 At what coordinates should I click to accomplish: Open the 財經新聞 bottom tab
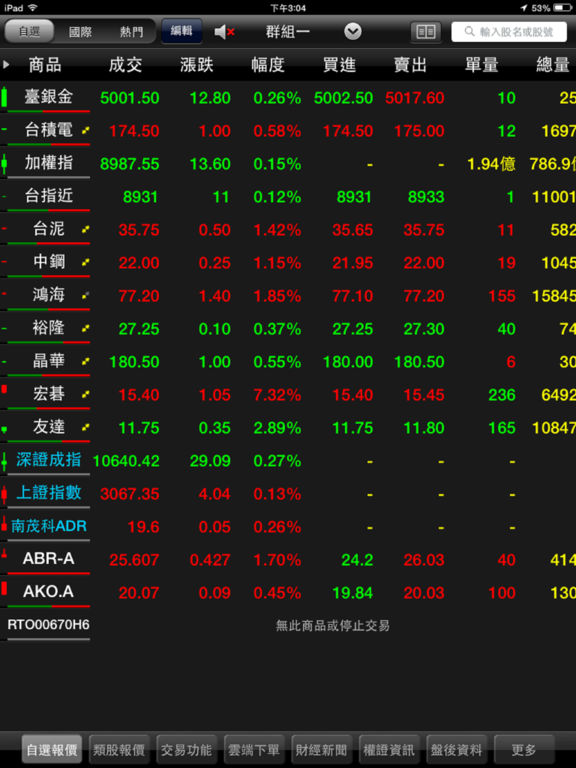click(x=321, y=750)
